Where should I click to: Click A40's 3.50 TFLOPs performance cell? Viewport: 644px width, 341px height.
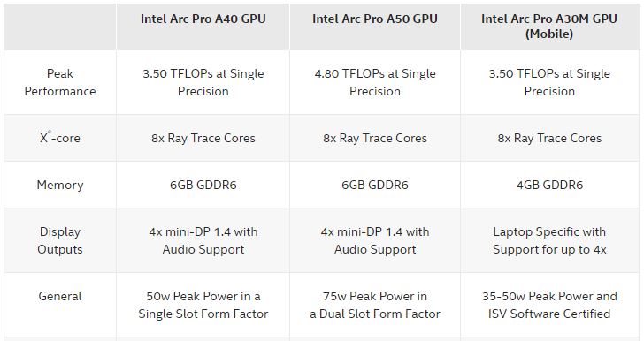pos(203,82)
